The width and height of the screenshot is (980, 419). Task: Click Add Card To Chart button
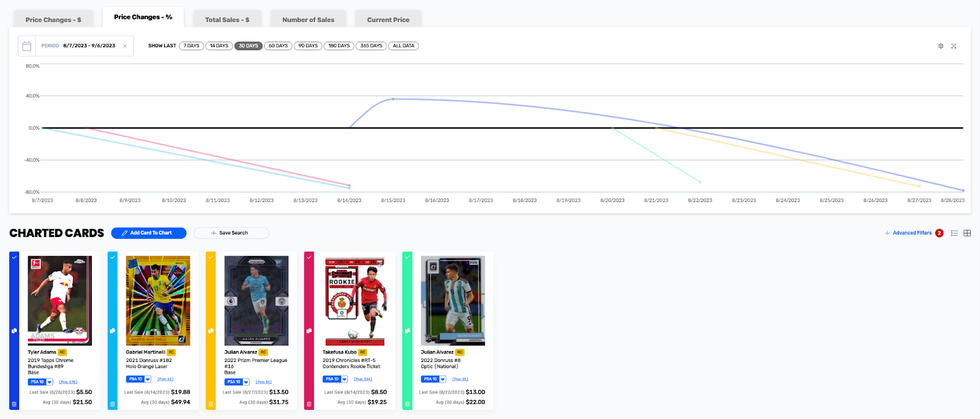pyautogui.click(x=149, y=233)
